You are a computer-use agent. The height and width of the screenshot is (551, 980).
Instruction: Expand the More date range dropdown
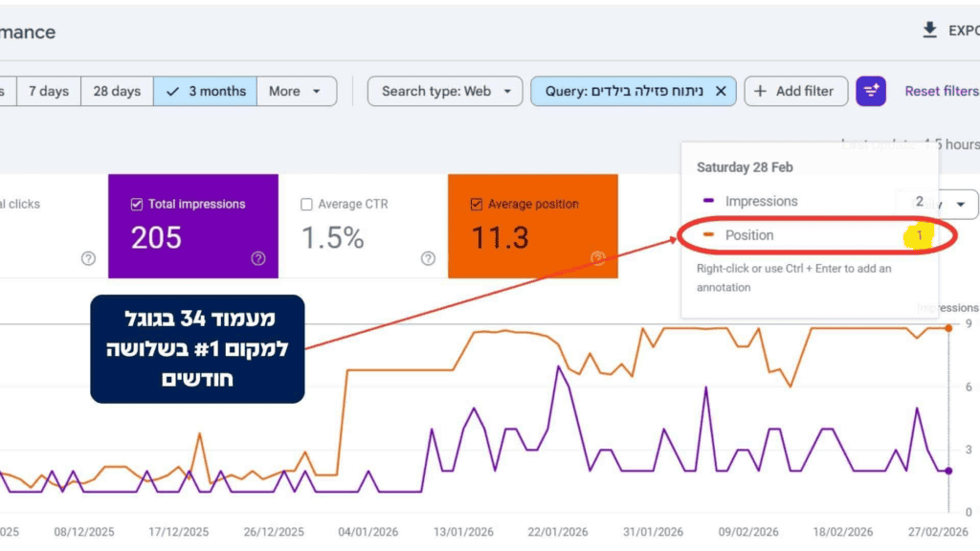[297, 91]
